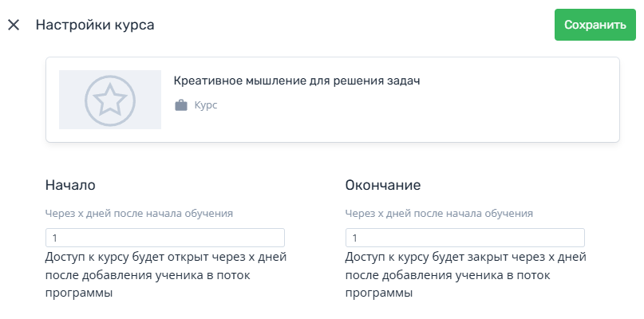Focus the Начало days input field
The width and height of the screenshot is (644, 319).
click(x=165, y=238)
